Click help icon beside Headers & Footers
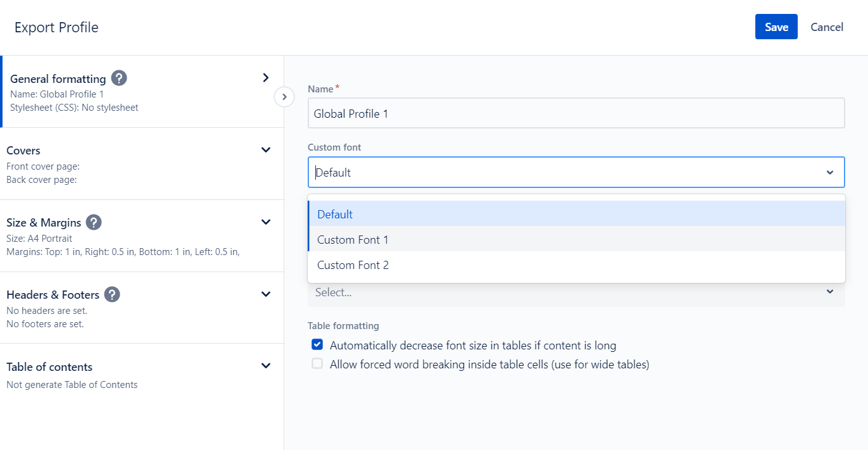 pyautogui.click(x=112, y=294)
